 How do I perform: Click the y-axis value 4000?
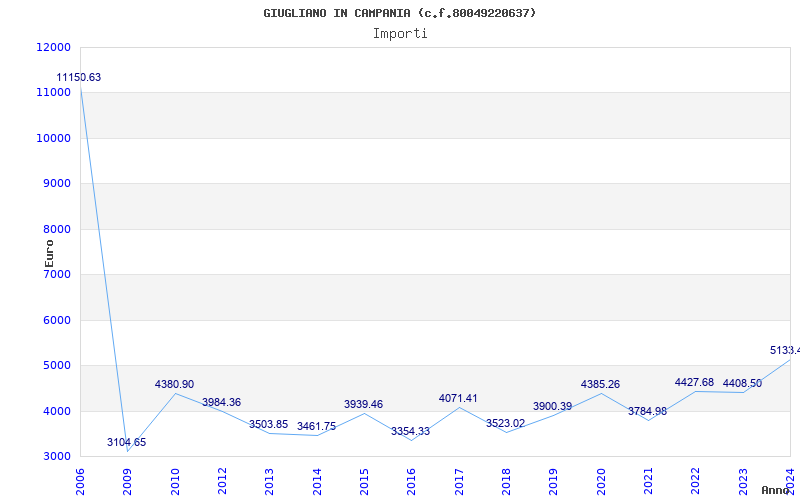(56, 411)
